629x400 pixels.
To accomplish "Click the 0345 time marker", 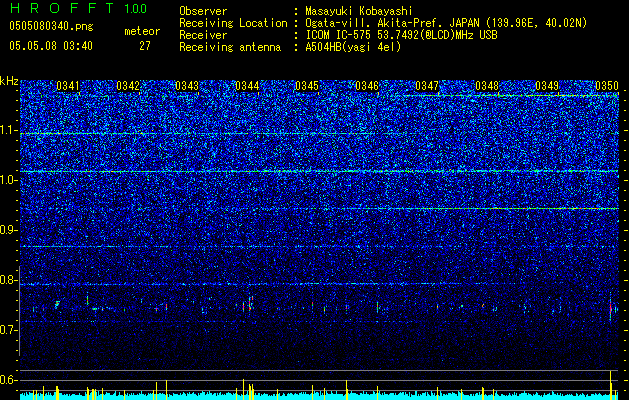I will pyautogui.click(x=307, y=86).
